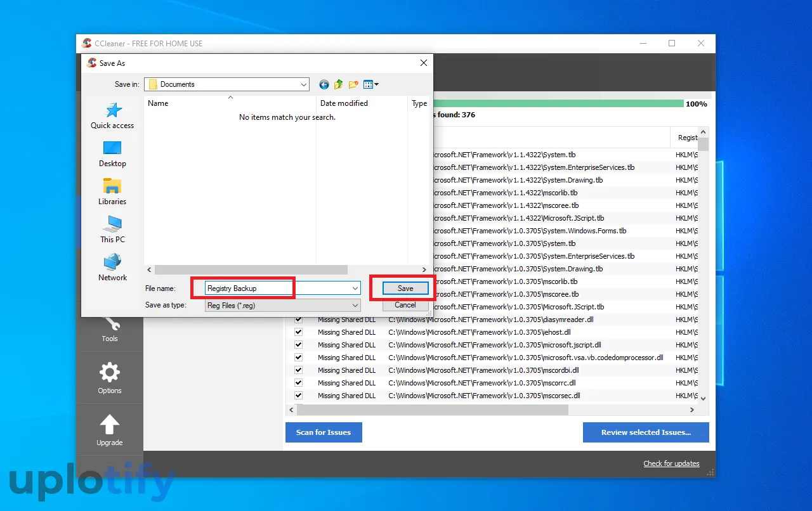Open CCleaner Tools section in the sidebar
812x511 pixels.
click(110, 330)
